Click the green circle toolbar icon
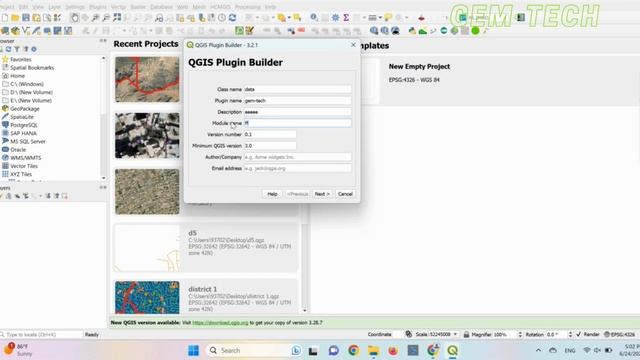Screen dimensions: 640x360 (475, 31)
